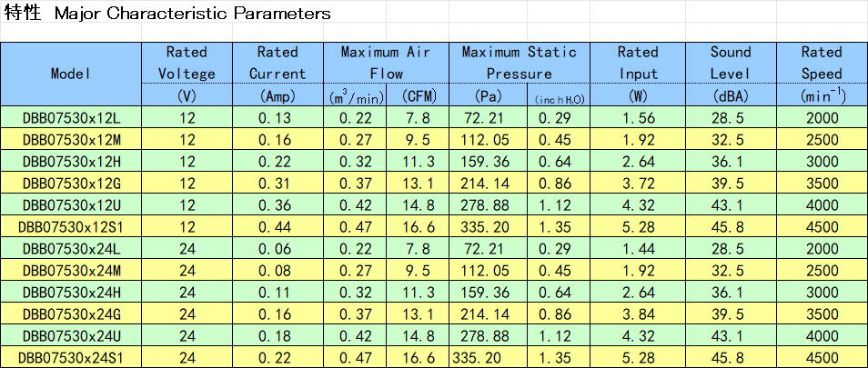
Task: Click the CFM unit subheader cell
Action: (419, 95)
